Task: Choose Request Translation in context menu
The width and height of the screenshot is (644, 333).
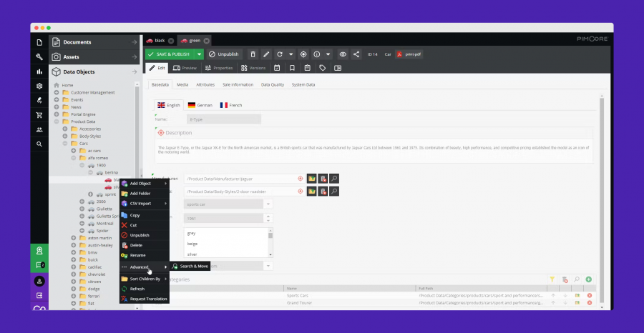Action: tap(144, 299)
